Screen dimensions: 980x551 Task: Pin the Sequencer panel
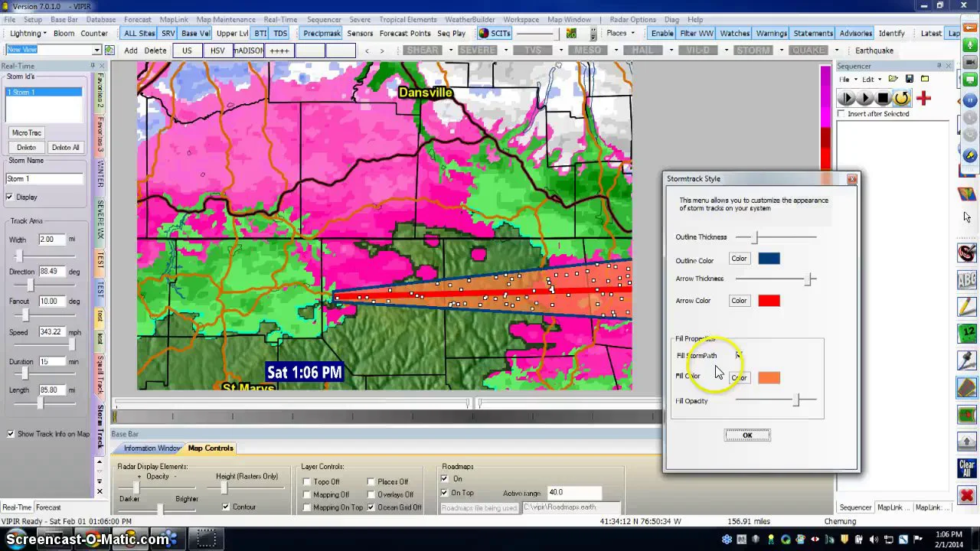(941, 66)
